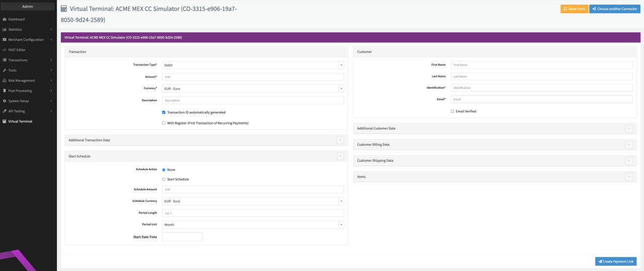Click the Amount input field
Image resolution: width=644 pixels, height=271 pixels.
(253, 77)
